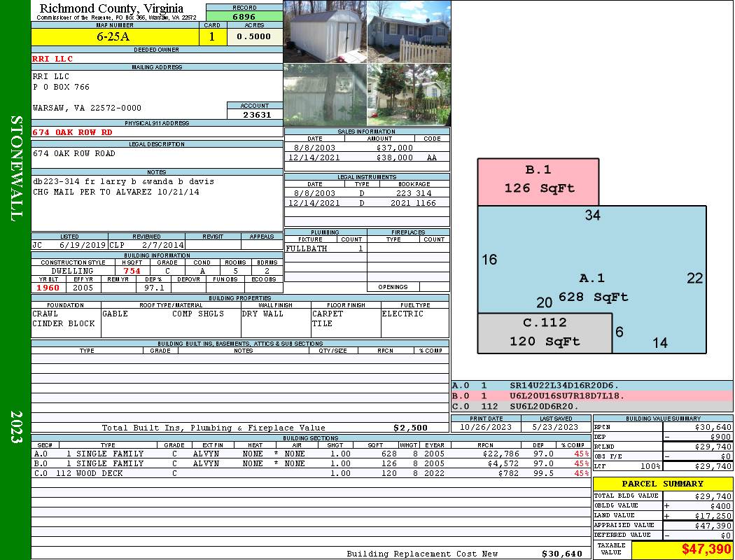Screen dimensions: 735x560
Task: Click the legal description 674 OAK ROW ROAD
Action: (74, 153)
